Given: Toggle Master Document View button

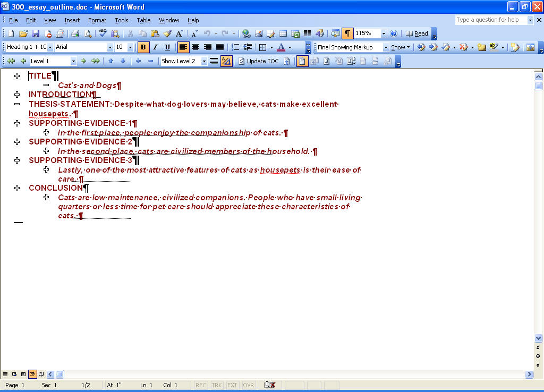Looking at the screenshot, I should pyautogui.click(x=302, y=61).
